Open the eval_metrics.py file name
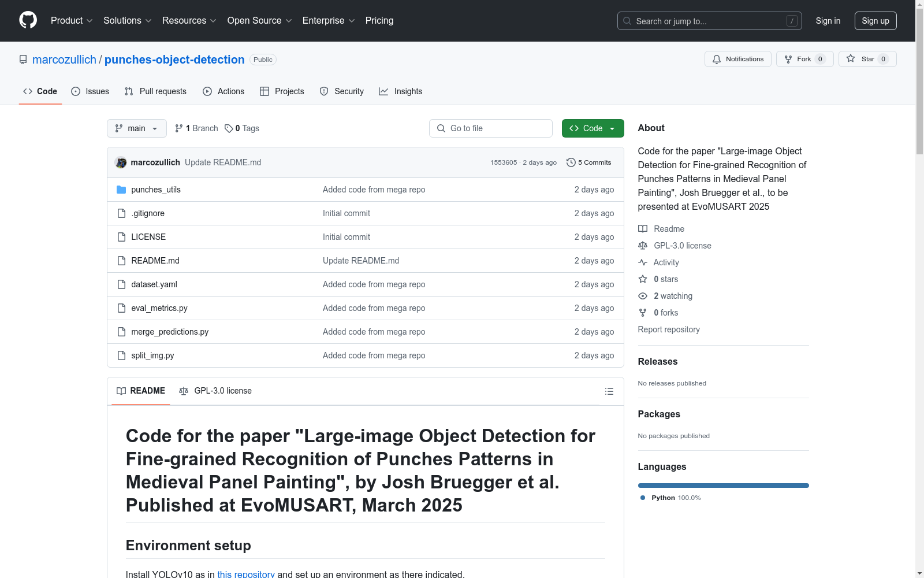The image size is (924, 578). click(x=159, y=308)
